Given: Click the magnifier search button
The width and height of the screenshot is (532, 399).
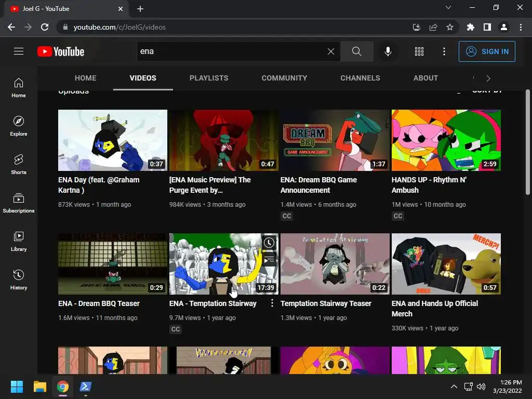Looking at the screenshot, I should 356,51.
